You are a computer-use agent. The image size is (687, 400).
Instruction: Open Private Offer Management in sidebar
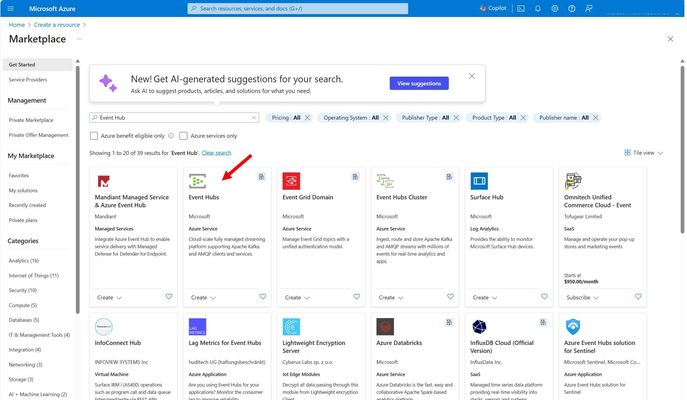click(39, 135)
